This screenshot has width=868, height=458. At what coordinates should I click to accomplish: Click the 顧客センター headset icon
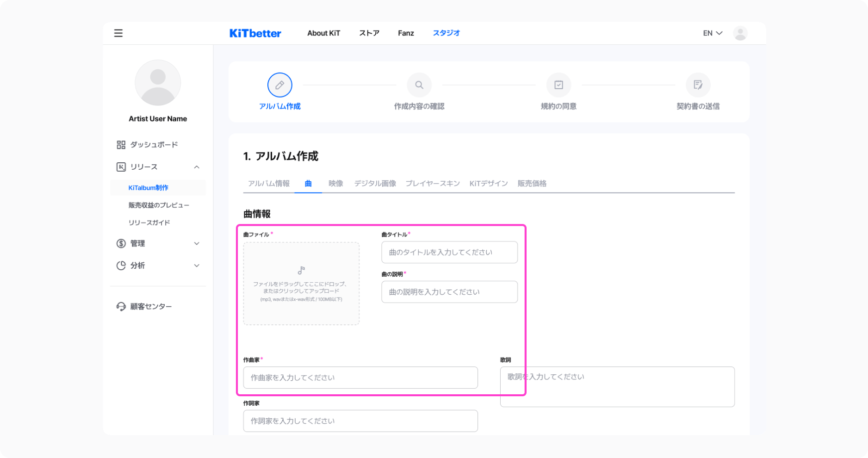coord(121,307)
